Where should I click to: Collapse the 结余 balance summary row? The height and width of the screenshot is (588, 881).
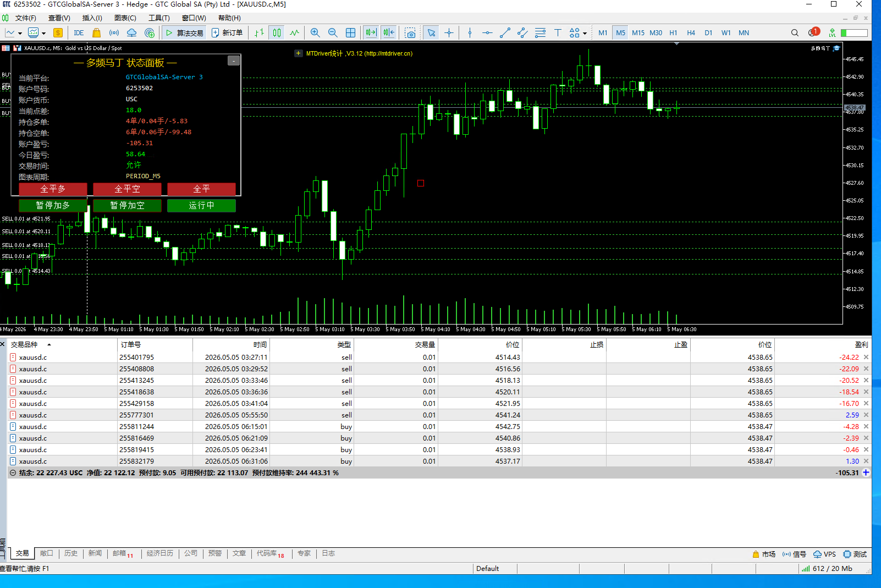tap(13, 473)
